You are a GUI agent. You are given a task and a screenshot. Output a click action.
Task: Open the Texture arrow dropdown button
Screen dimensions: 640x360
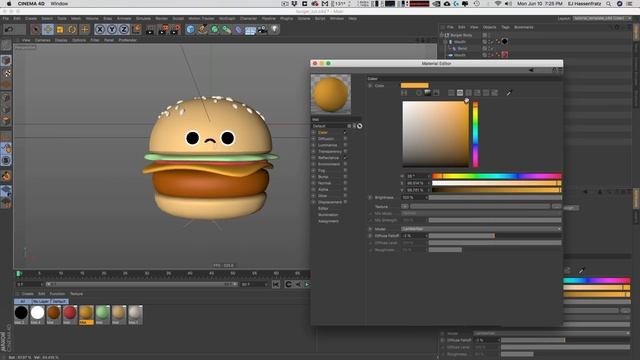[x=404, y=207]
